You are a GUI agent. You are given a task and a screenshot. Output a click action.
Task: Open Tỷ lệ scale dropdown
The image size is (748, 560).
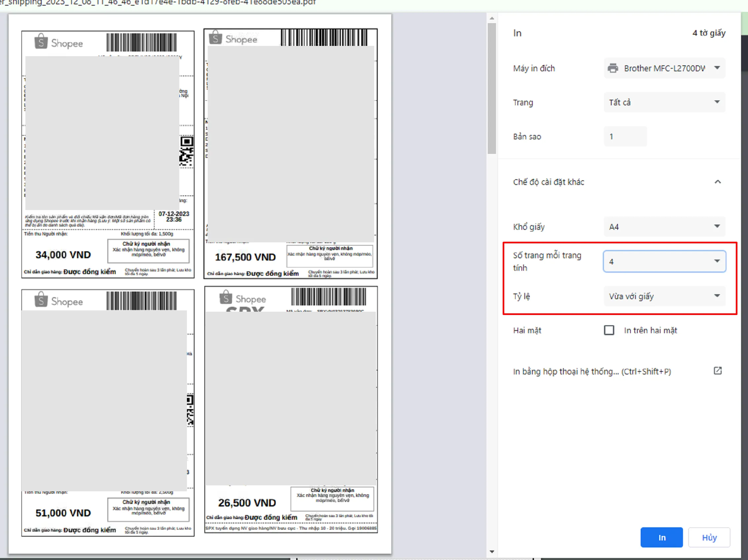click(x=664, y=296)
